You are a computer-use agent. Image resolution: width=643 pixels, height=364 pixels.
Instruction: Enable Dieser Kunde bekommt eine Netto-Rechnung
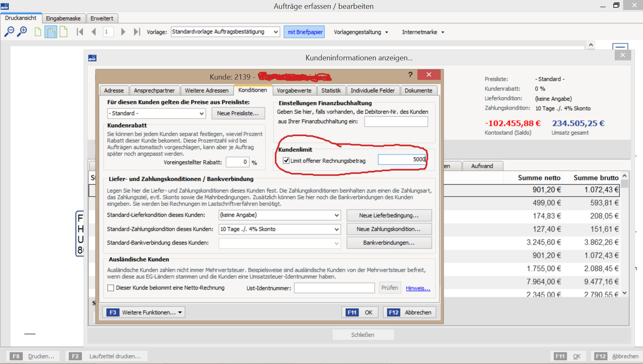coord(111,288)
